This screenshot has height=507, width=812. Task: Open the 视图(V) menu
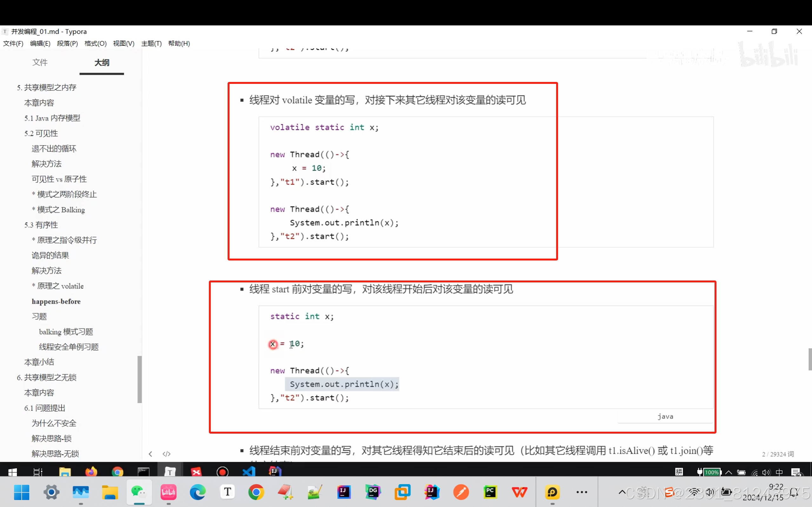click(123, 44)
